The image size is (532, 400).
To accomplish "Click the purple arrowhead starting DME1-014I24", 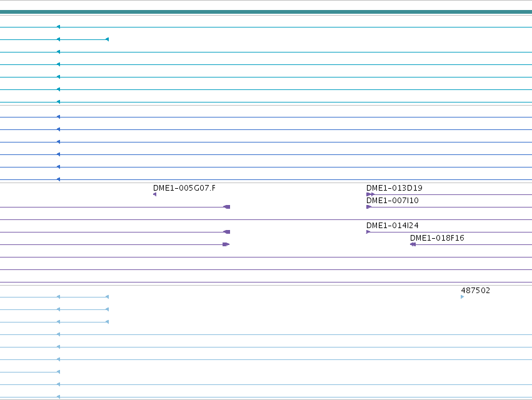I will click(368, 232).
